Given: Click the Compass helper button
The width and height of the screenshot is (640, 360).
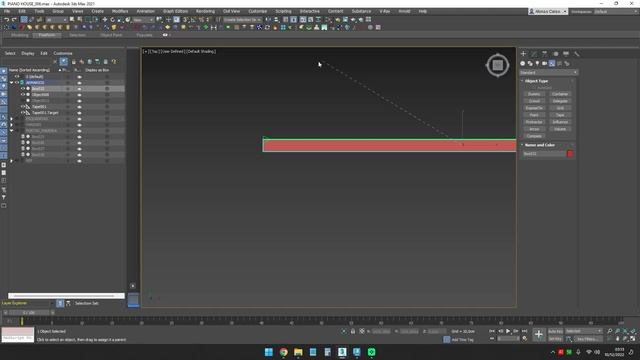Looking at the screenshot, I should 534,136.
